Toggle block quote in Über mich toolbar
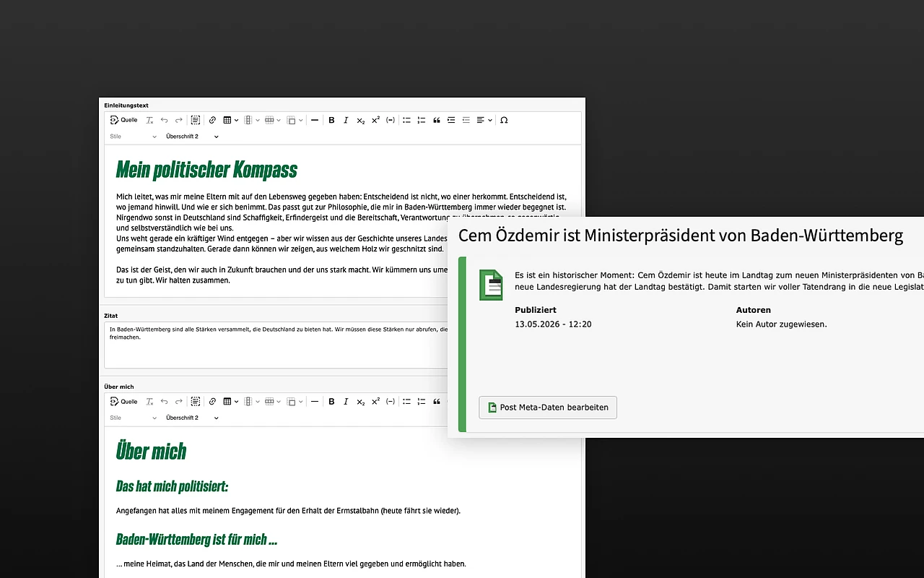Screen dimensions: 924x578 point(436,401)
